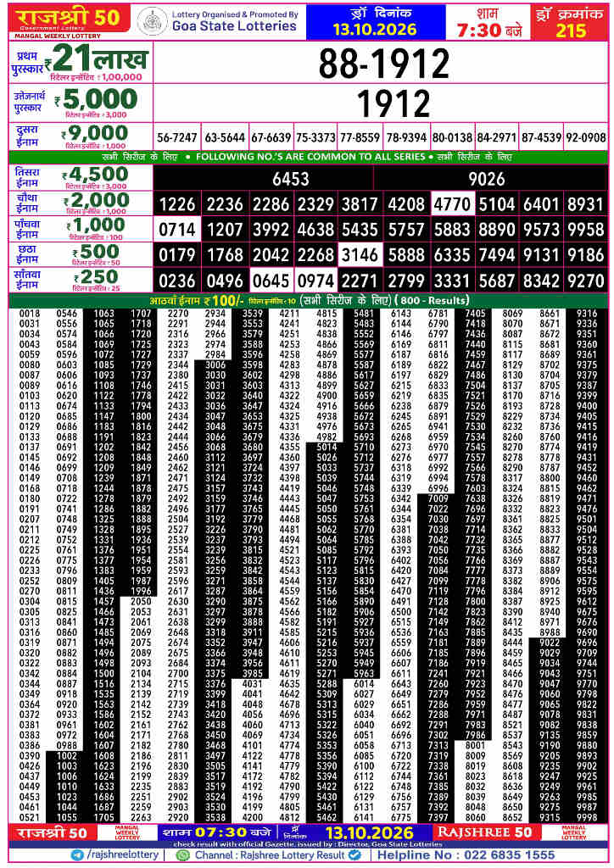
Task: Select second prize number 77-8559
Action: [360, 137]
